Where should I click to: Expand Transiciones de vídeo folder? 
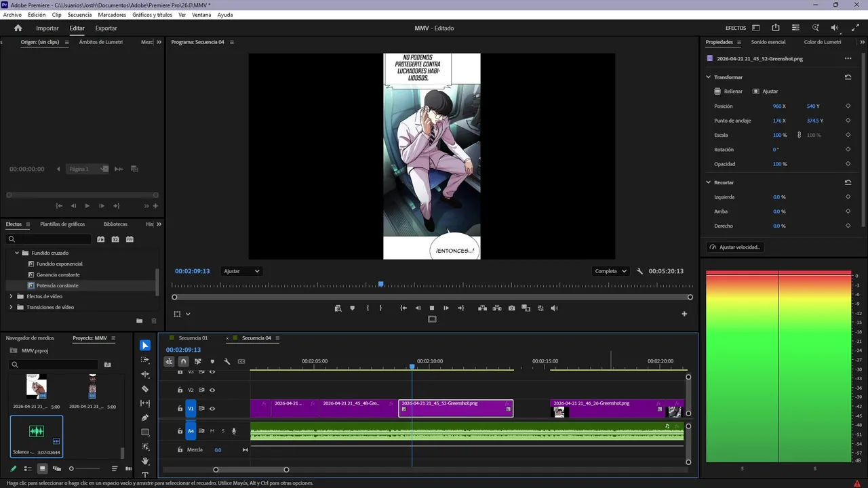point(11,307)
